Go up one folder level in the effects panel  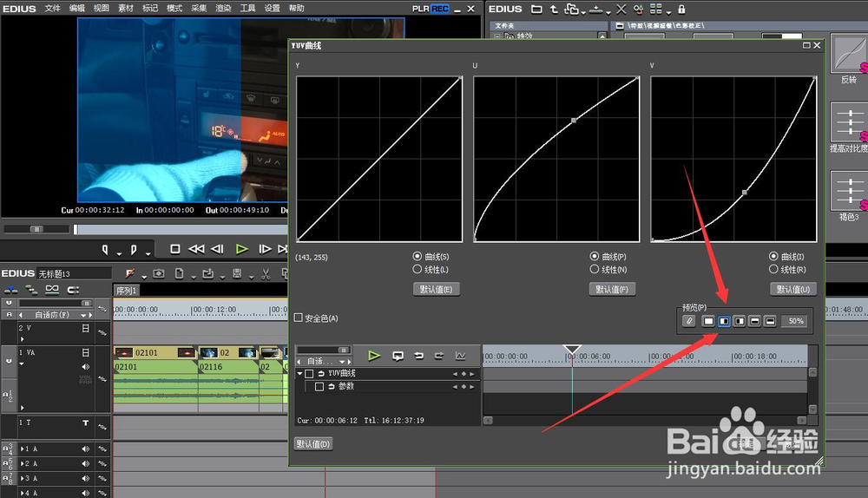(554, 9)
